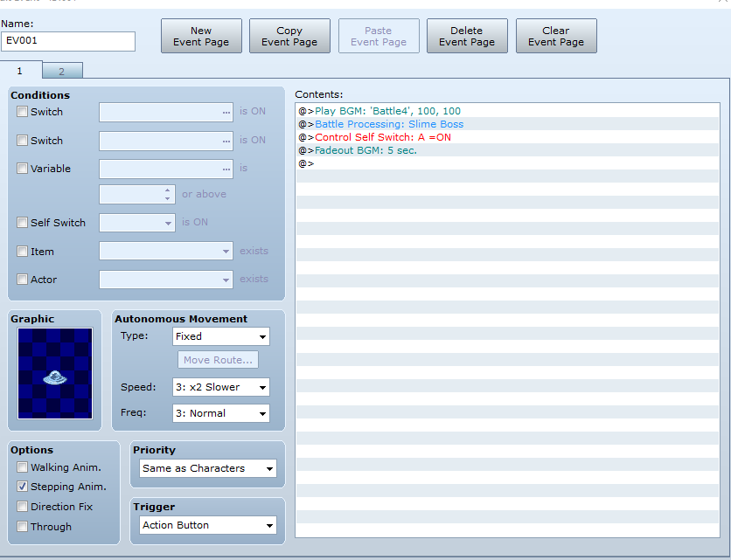Click the event Name input field
The height and width of the screenshot is (560, 731).
(68, 41)
